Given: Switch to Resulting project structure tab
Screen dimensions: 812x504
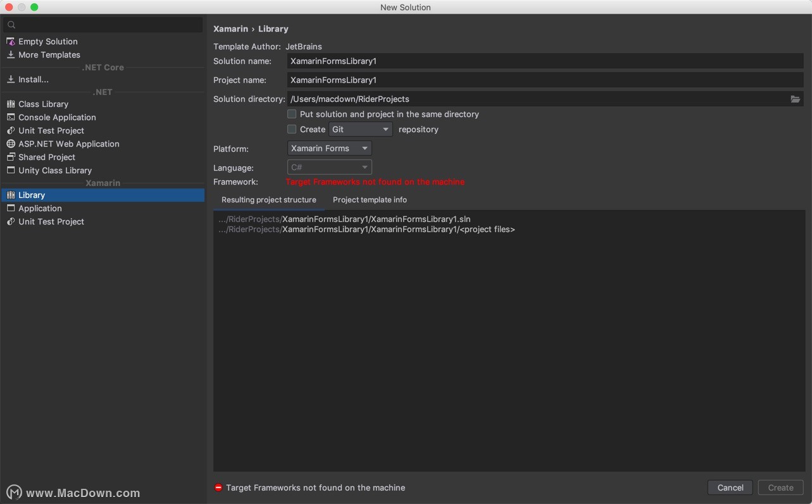Looking at the screenshot, I should (269, 200).
